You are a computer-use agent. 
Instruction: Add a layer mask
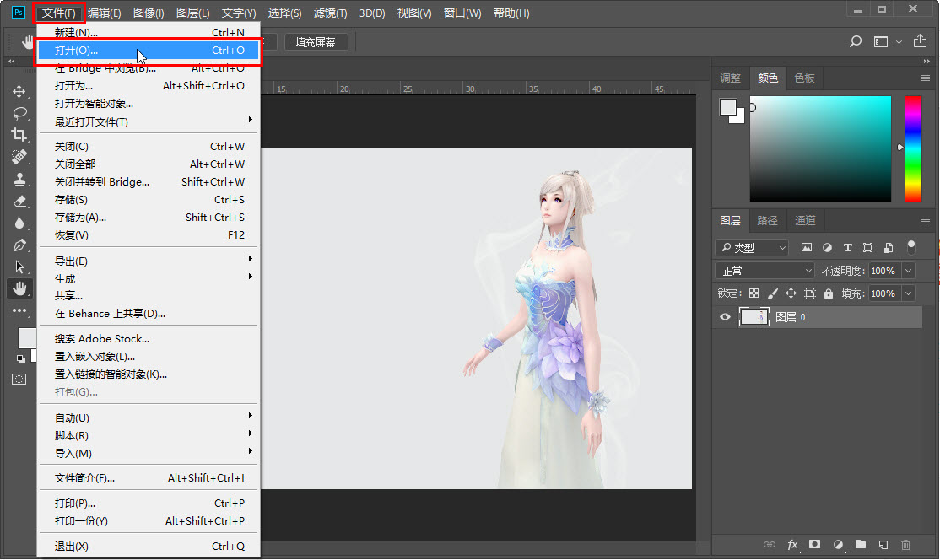tap(815, 545)
